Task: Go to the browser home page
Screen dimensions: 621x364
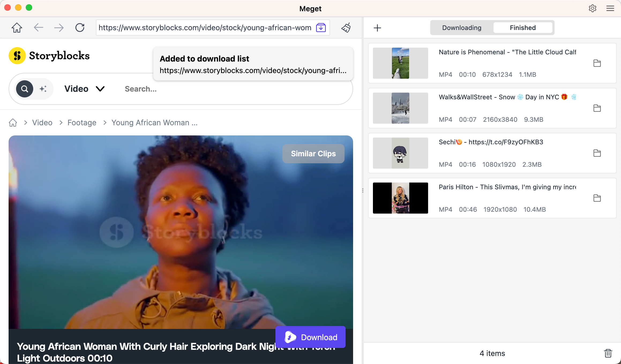Action: click(x=17, y=28)
